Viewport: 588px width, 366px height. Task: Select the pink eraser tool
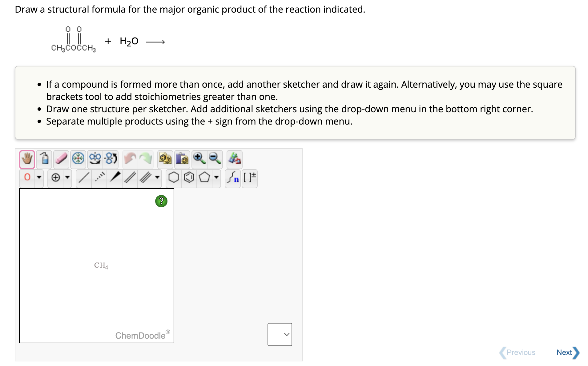[x=61, y=159]
